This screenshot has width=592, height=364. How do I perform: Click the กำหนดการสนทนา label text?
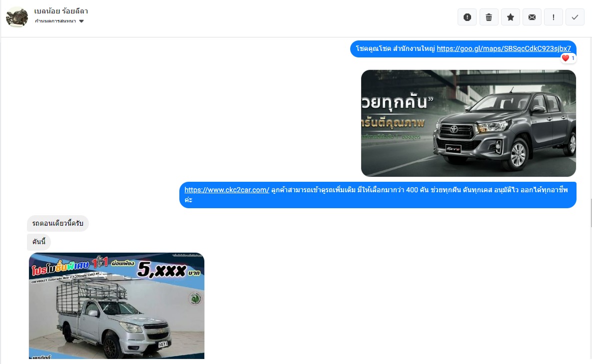tap(55, 21)
